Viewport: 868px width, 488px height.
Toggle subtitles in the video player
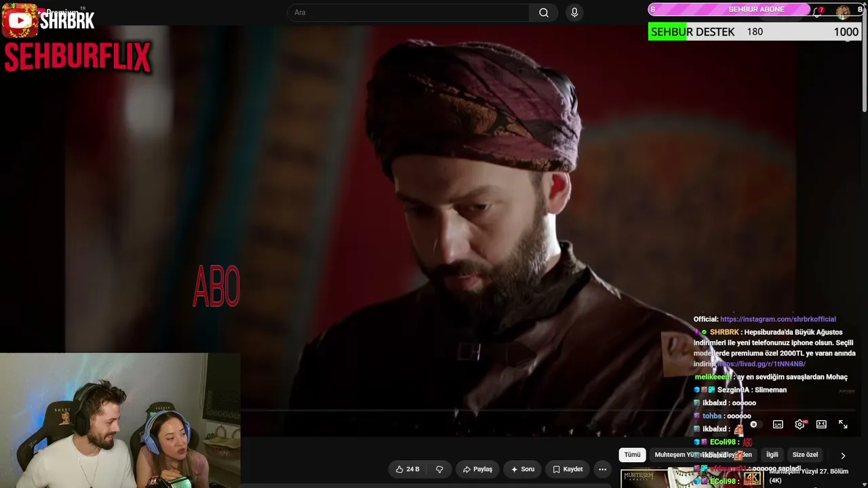778,425
